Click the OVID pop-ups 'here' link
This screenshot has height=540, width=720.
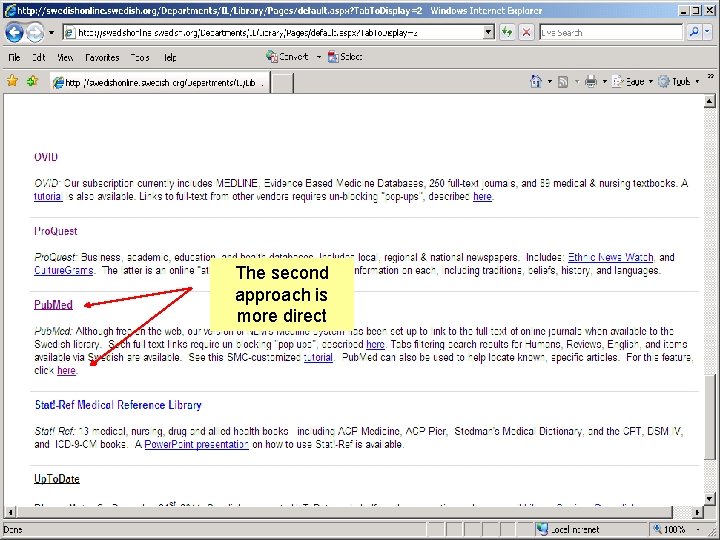click(x=482, y=197)
